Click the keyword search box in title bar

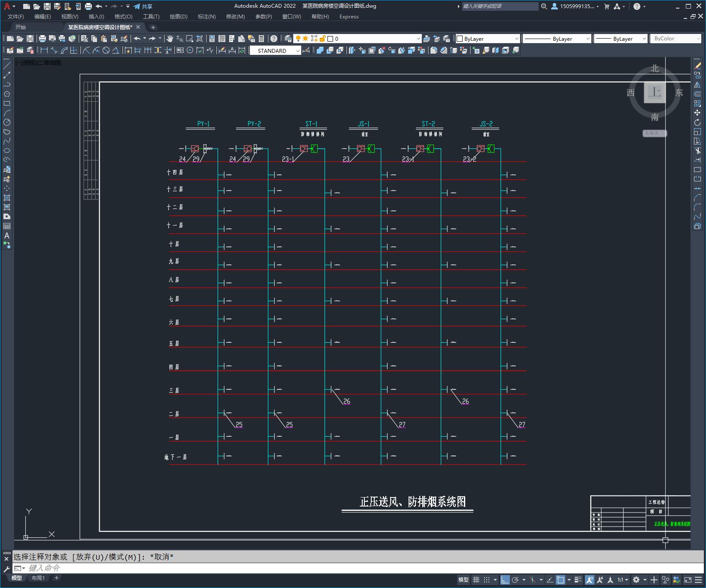click(x=500, y=6)
